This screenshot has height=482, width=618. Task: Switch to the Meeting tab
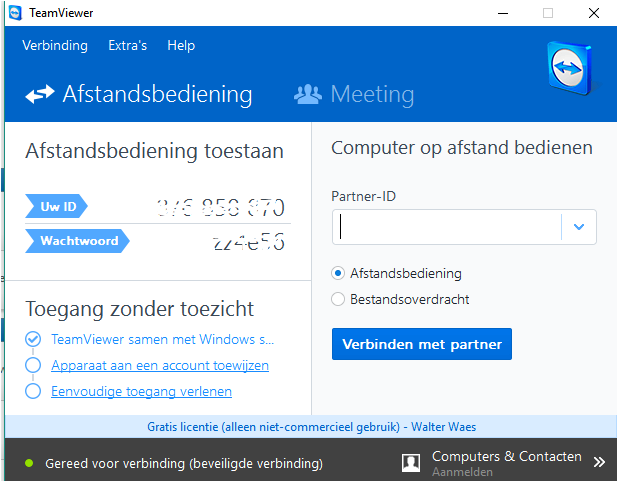pos(371,95)
